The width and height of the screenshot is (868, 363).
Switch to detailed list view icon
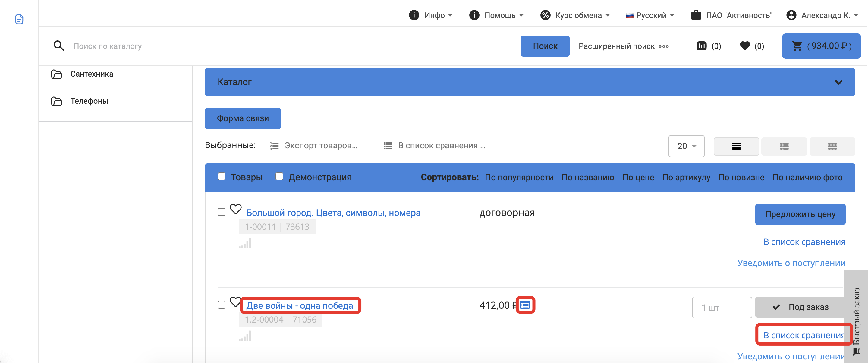click(784, 146)
